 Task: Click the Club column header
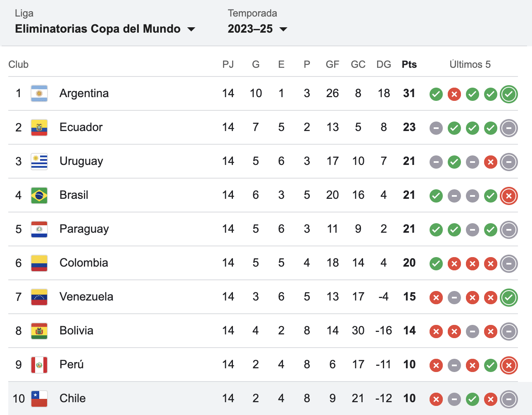pyautogui.click(x=18, y=64)
